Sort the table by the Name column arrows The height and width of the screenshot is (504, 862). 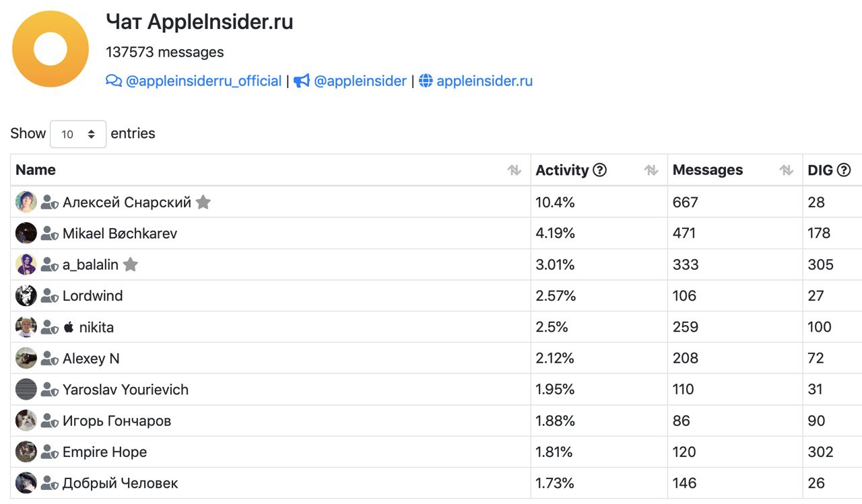[x=515, y=170]
